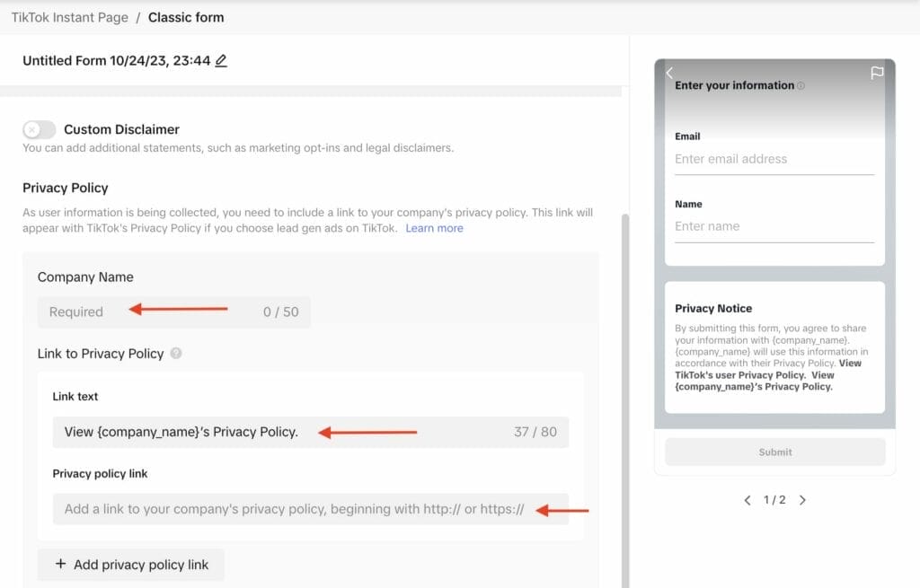Viewport: 920px width, 588px height.
Task: Go to the next preview page
Action: coord(802,500)
